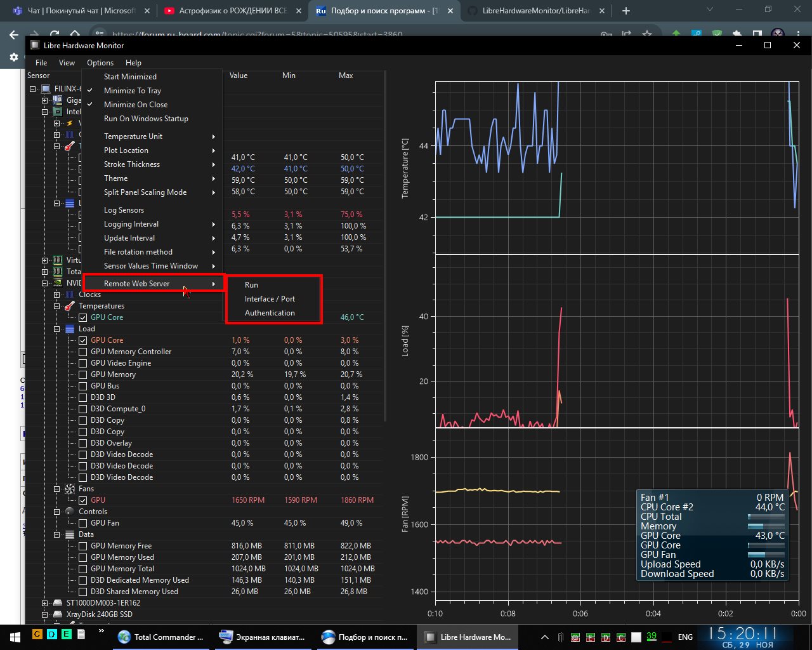The height and width of the screenshot is (650, 812).
Task: Click the Controls knob icon
Action: (70, 512)
